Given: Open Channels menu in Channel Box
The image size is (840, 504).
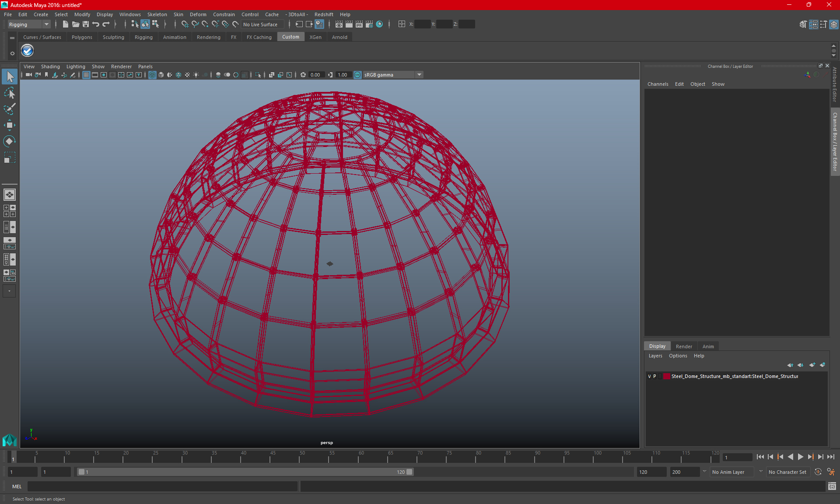Looking at the screenshot, I should click(658, 84).
